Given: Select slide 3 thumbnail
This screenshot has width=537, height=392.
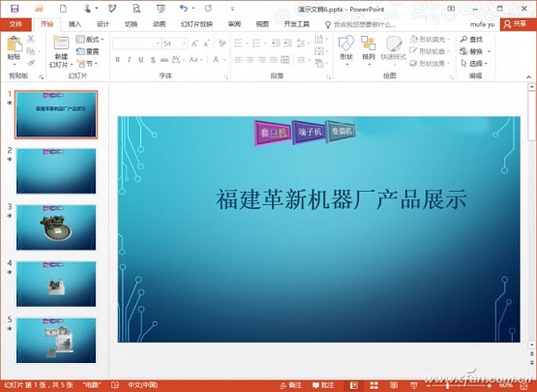Looking at the screenshot, I should click(x=56, y=227).
